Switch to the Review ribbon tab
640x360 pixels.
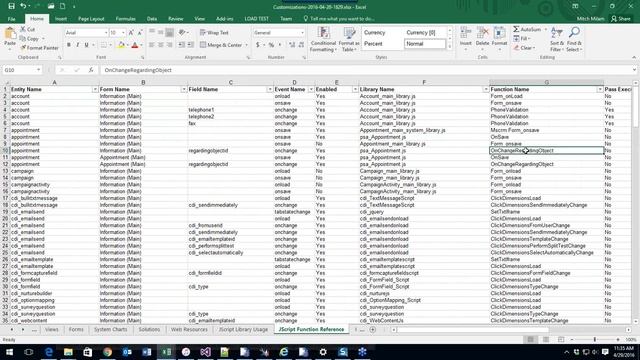(x=176, y=19)
